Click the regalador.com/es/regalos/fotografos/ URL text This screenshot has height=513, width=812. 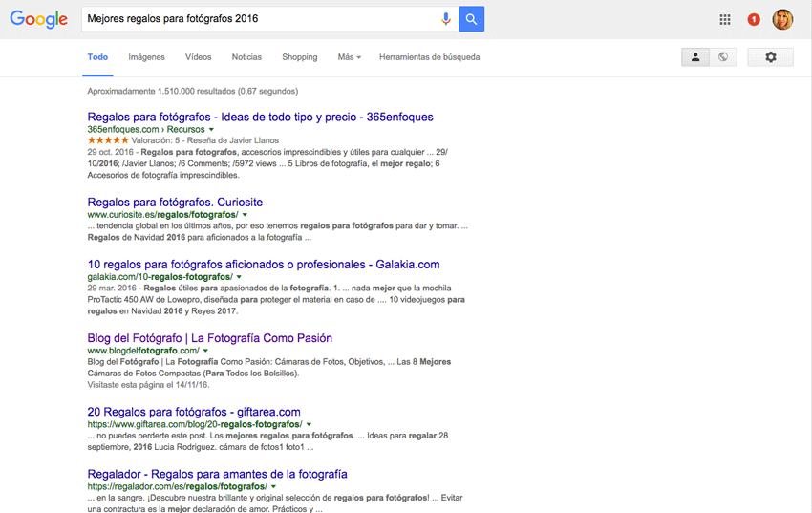point(177,486)
